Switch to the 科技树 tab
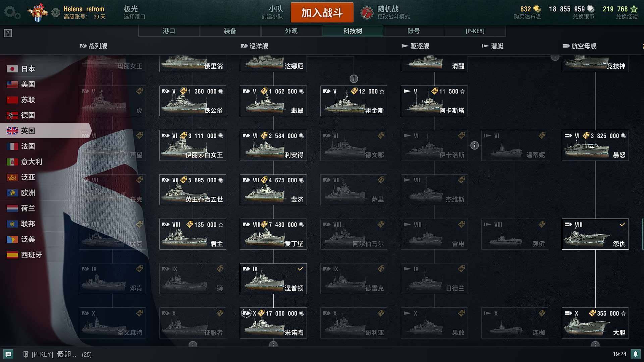This screenshot has width=644, height=362. point(353,31)
